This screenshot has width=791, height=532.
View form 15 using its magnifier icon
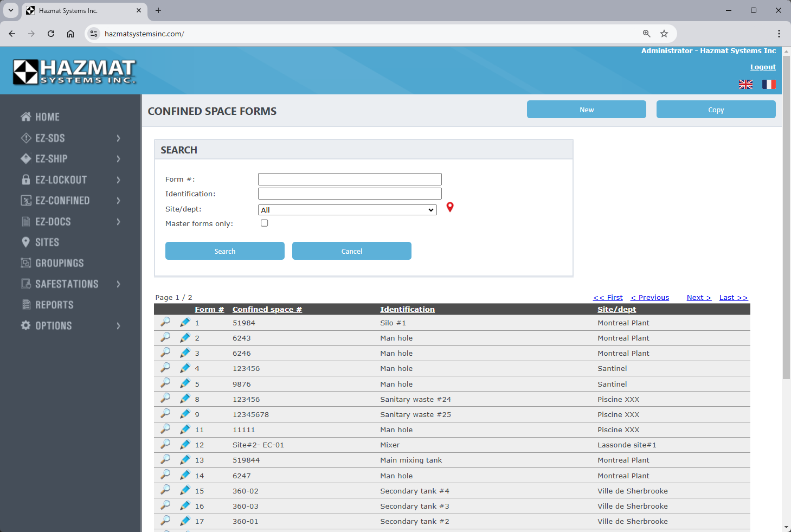pos(165,490)
